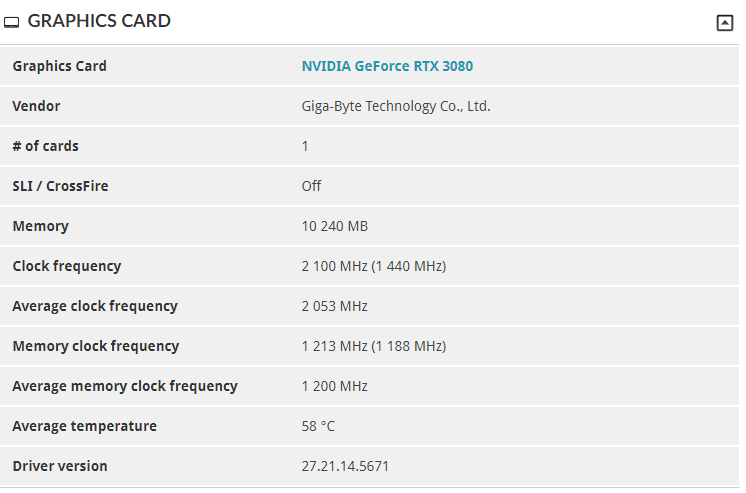Select the Clock frequency label
The width and height of the screenshot is (746, 493).
point(67,266)
